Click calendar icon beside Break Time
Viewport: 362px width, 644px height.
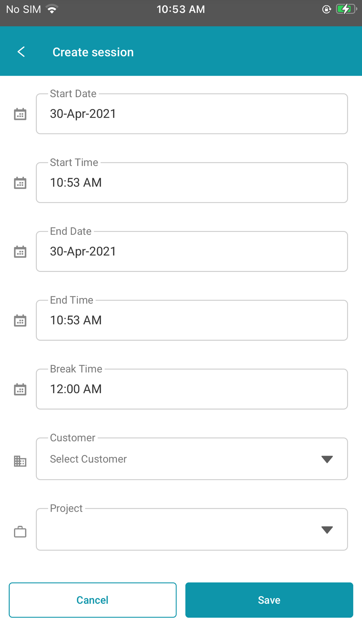tap(20, 389)
